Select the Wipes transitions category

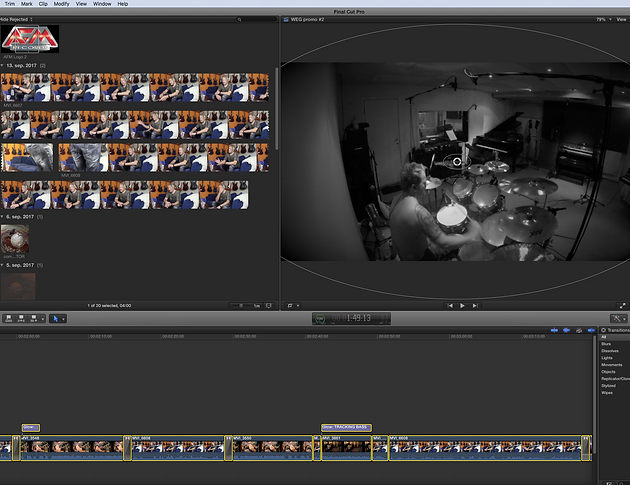coord(607,393)
